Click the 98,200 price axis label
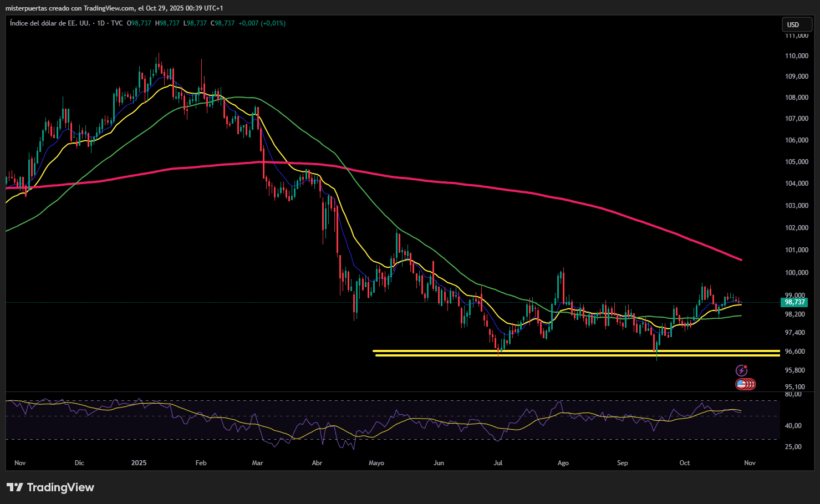820x504 pixels. [795, 314]
